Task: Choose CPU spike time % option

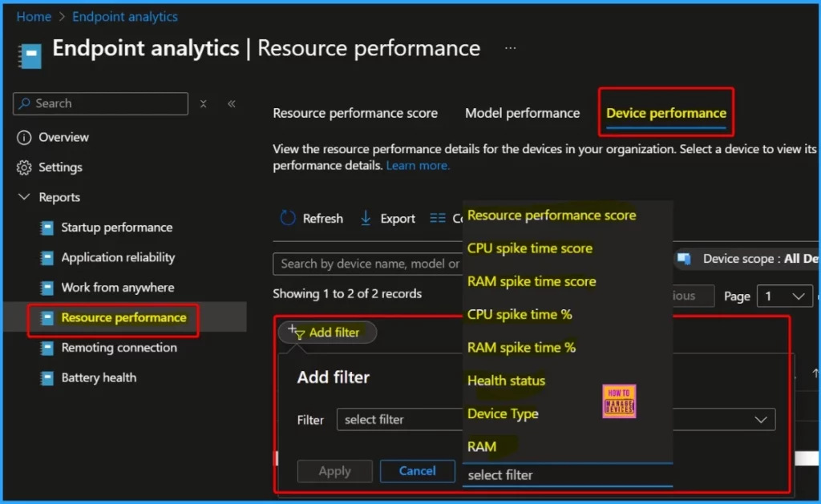Action: point(520,315)
